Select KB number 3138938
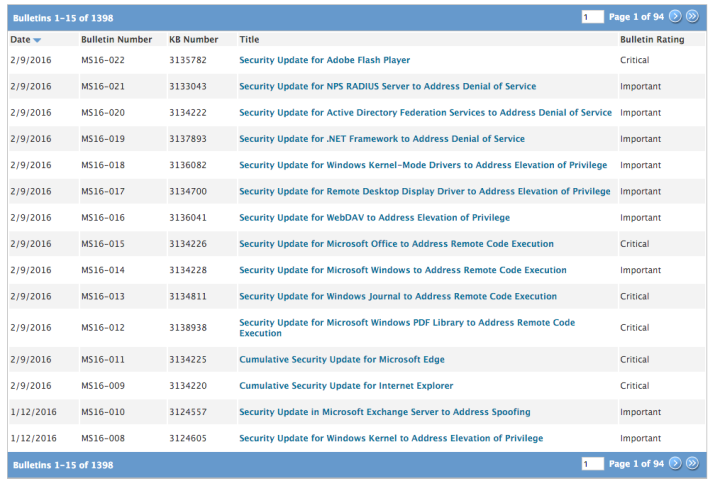 (x=188, y=328)
